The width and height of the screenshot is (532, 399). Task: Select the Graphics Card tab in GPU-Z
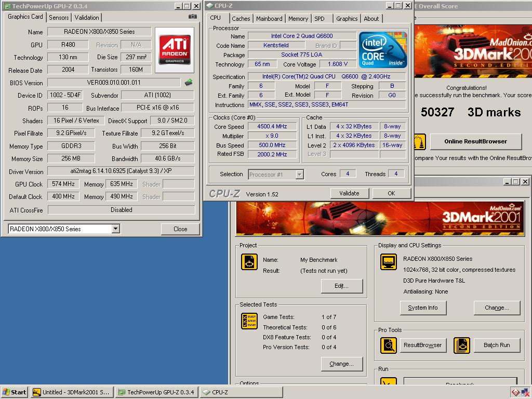click(x=25, y=17)
